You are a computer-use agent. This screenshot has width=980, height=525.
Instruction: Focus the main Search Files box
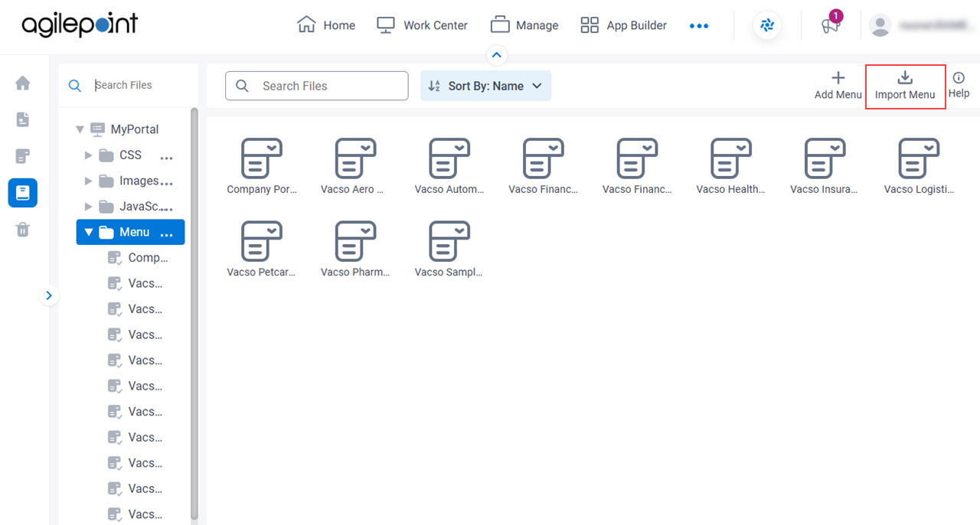coord(317,86)
